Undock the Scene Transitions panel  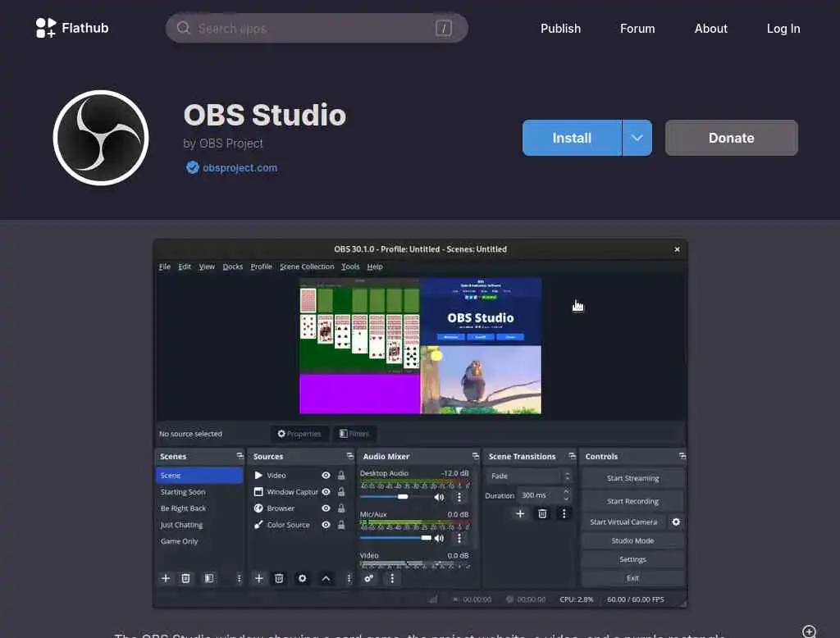pos(572,456)
